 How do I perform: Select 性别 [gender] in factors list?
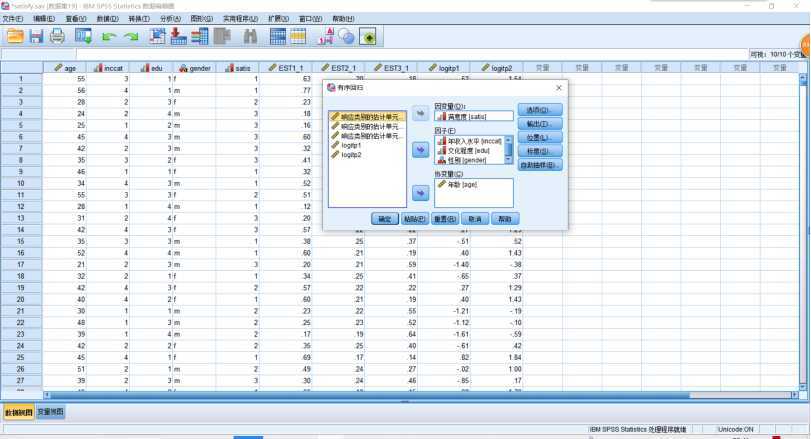tap(467, 160)
